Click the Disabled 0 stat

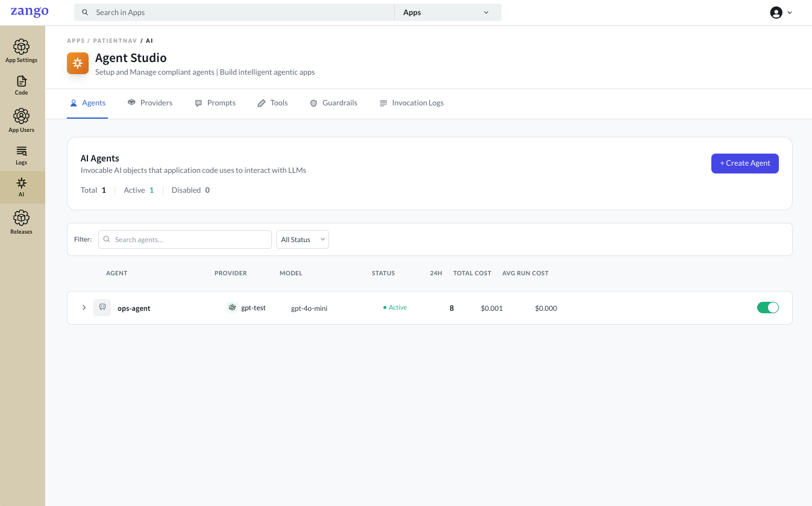pyautogui.click(x=190, y=190)
